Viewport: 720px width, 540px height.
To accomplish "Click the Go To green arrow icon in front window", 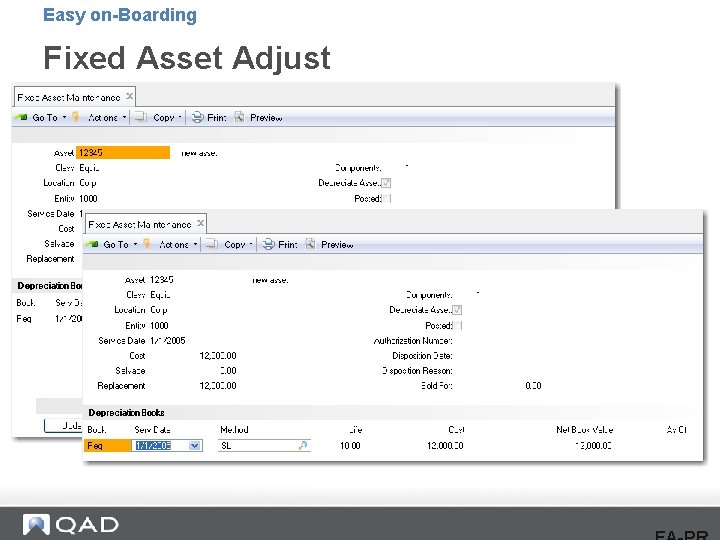I will [92, 244].
